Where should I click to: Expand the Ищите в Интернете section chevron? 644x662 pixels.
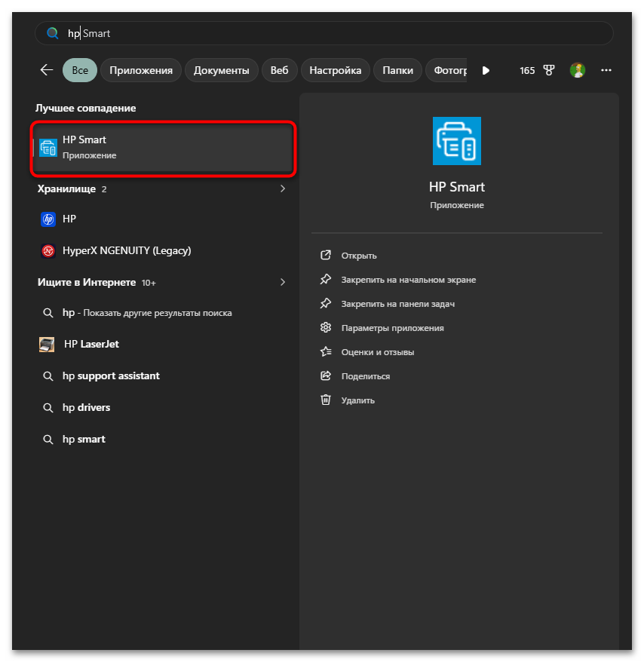click(283, 282)
